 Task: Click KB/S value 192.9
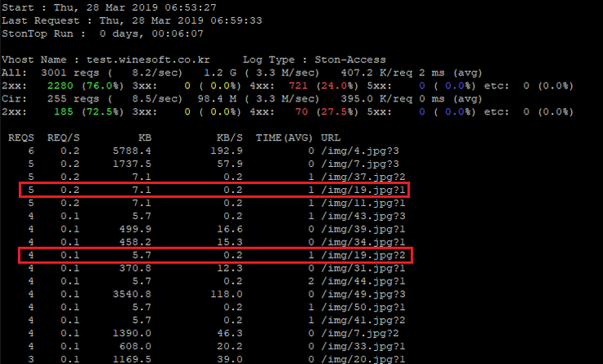(x=227, y=151)
